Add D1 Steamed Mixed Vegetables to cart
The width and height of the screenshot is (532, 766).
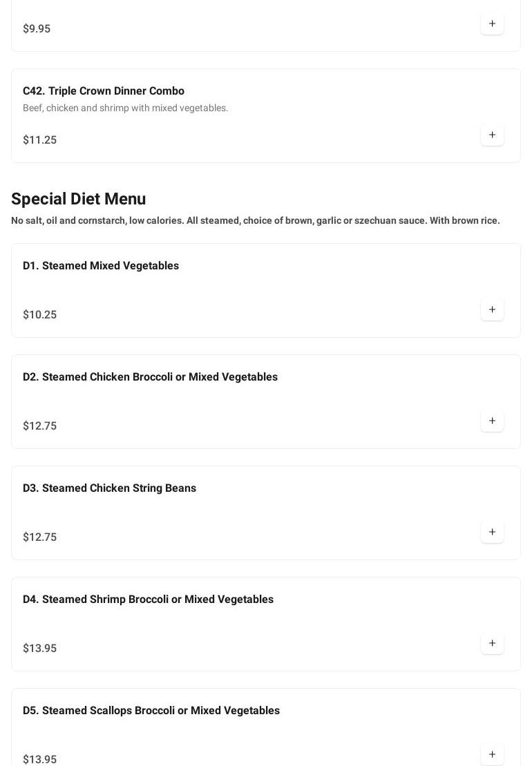click(x=492, y=309)
